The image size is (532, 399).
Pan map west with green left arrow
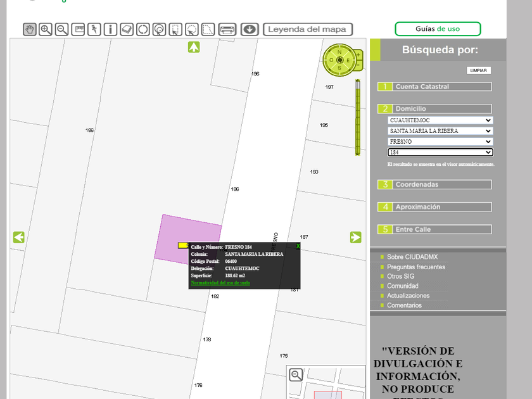click(19, 237)
